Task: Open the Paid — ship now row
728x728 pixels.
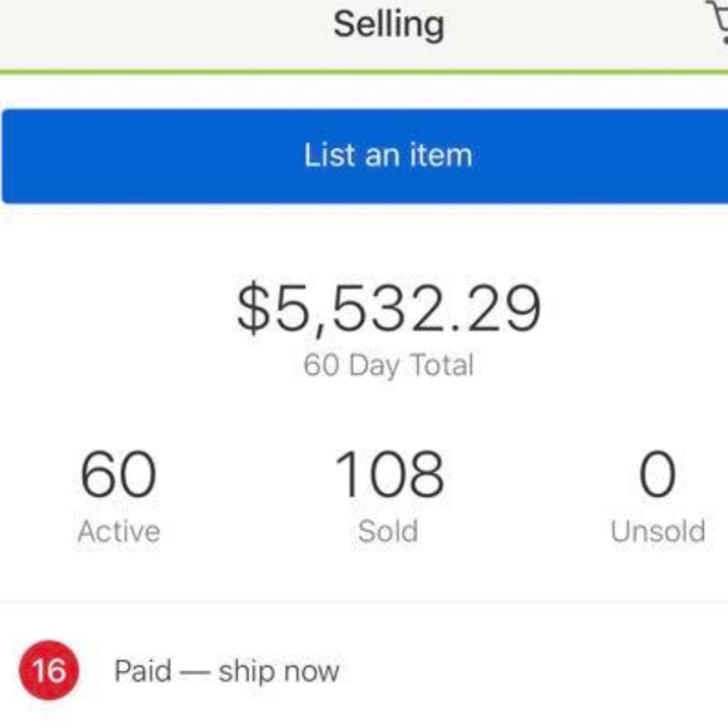Action: pyautogui.click(x=364, y=670)
